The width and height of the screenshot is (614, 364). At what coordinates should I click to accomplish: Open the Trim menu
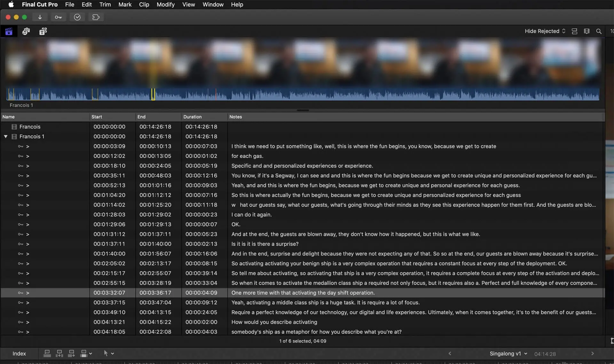[x=105, y=4]
